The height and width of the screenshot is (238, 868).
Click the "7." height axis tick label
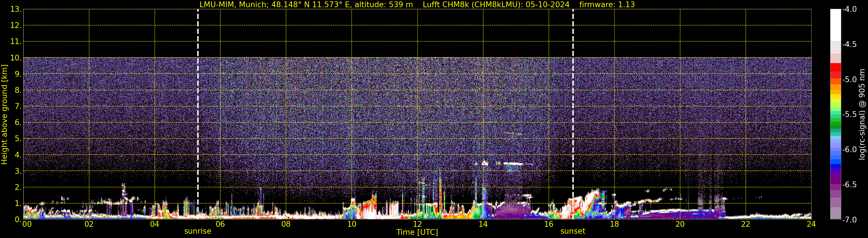pyautogui.click(x=18, y=107)
